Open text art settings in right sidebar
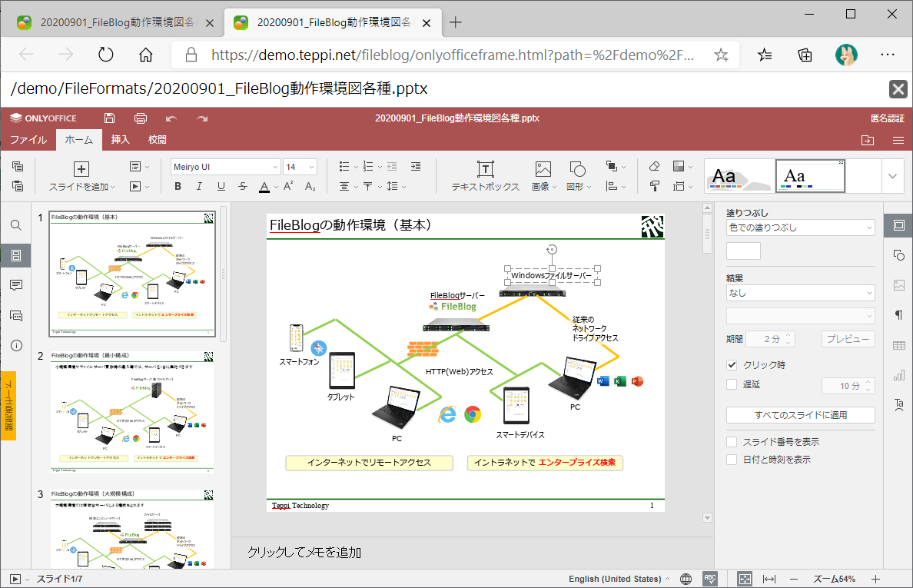Viewport: 913px width, 588px height. click(x=899, y=405)
